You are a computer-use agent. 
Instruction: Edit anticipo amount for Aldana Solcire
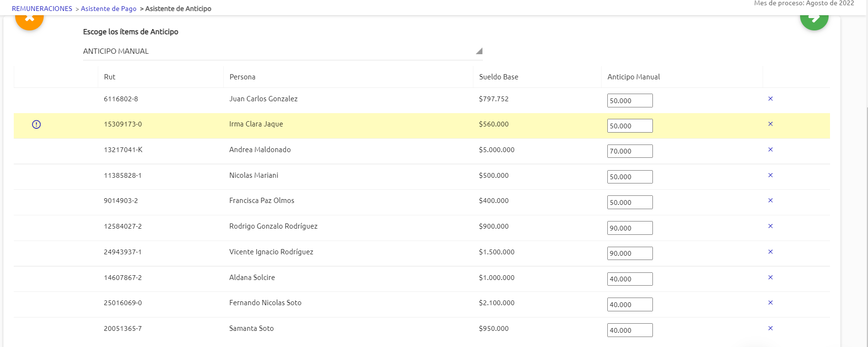[630, 279]
